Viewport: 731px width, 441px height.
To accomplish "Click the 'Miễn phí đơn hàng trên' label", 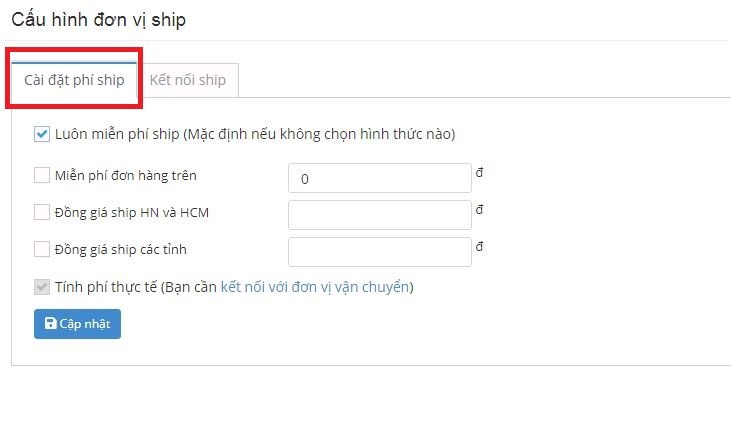I will click(x=126, y=176).
